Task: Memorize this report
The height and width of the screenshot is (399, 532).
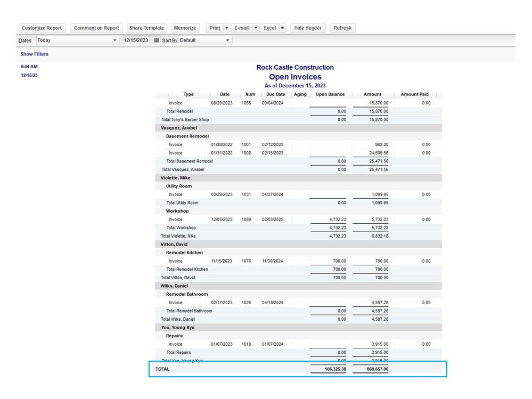Action: pyautogui.click(x=185, y=28)
